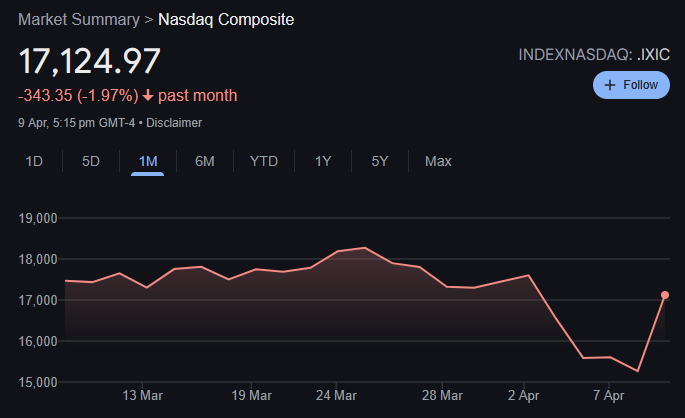Click the chart's latest price endpoint dot
The image size is (685, 418).
665,295
